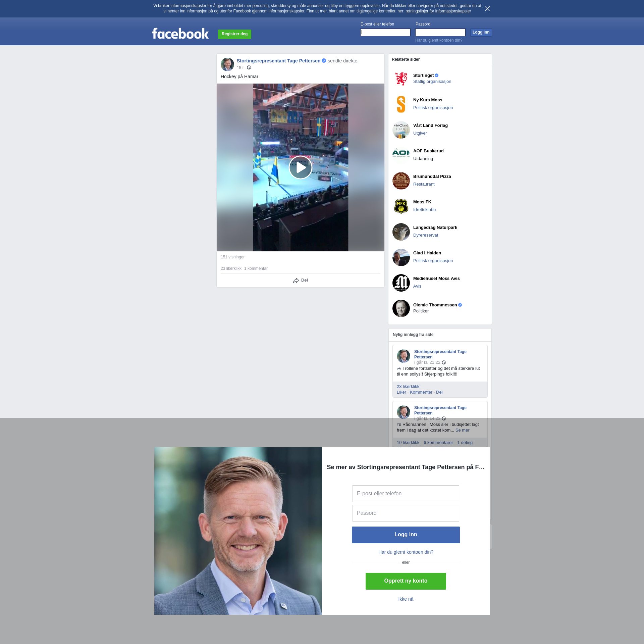Open Langedrag Naturpark page thumbnail

click(401, 232)
